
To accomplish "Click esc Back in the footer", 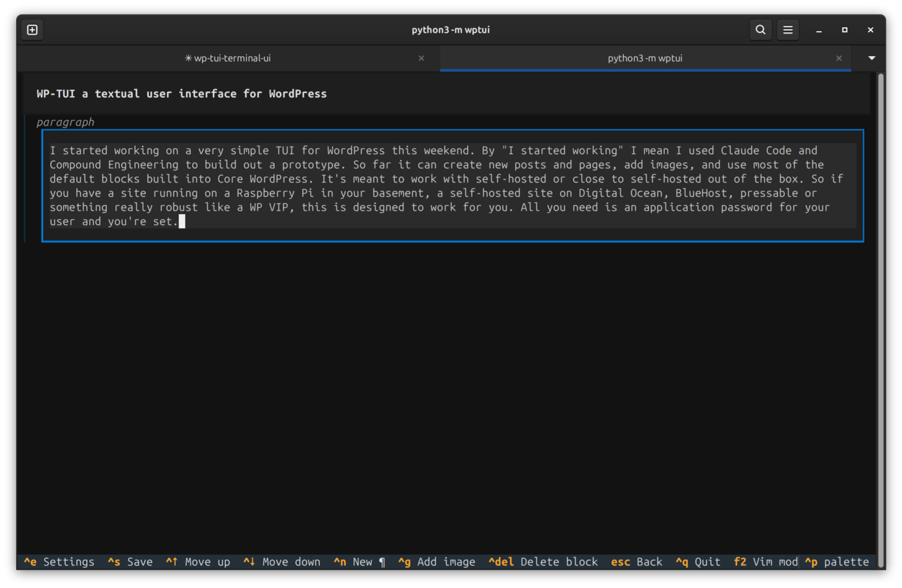I will [x=637, y=562].
